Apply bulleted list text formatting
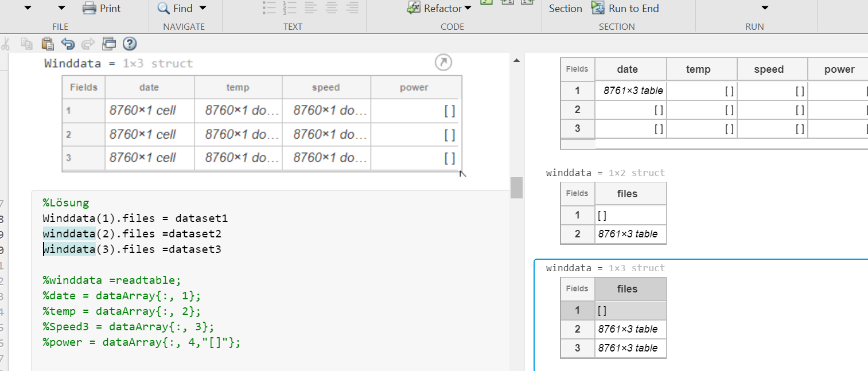The image size is (868, 371). 269,7
